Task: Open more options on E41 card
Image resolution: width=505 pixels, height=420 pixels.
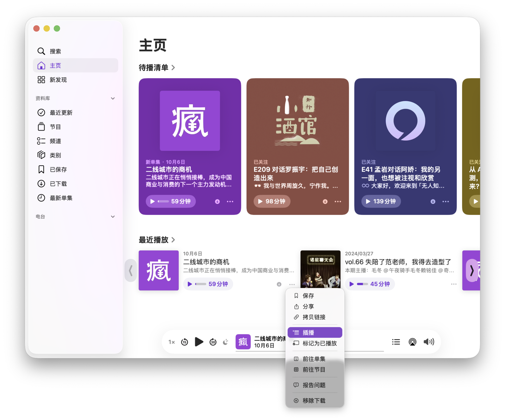Action: 445,202
